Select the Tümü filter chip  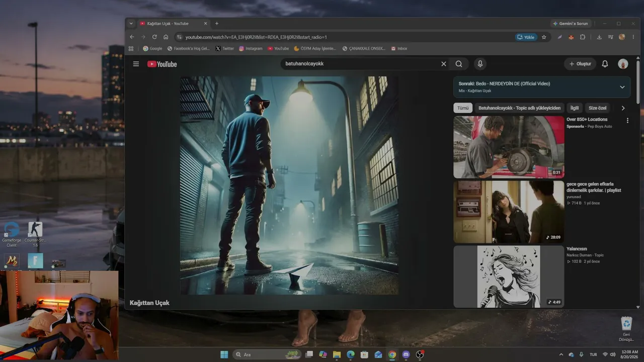[463, 108]
